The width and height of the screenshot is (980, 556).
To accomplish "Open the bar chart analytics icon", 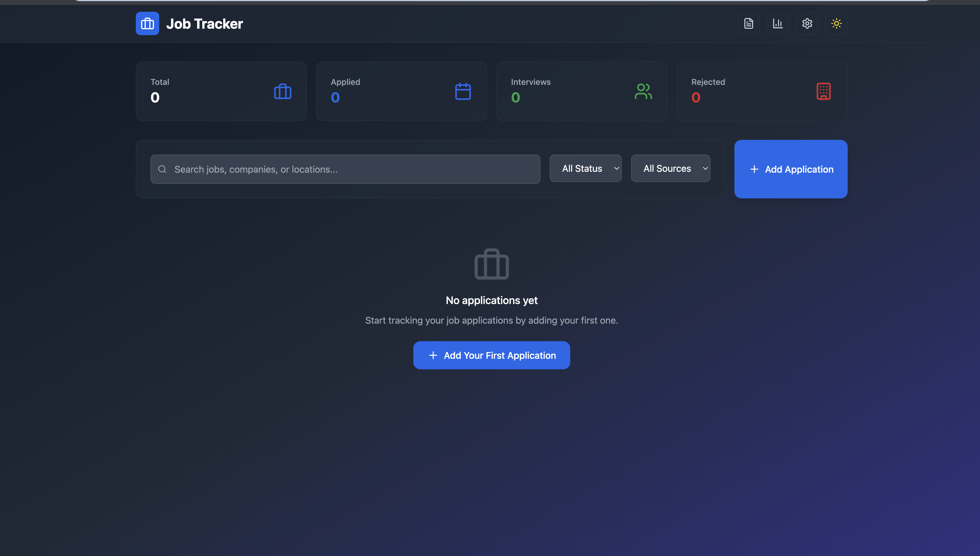I will click(x=777, y=24).
